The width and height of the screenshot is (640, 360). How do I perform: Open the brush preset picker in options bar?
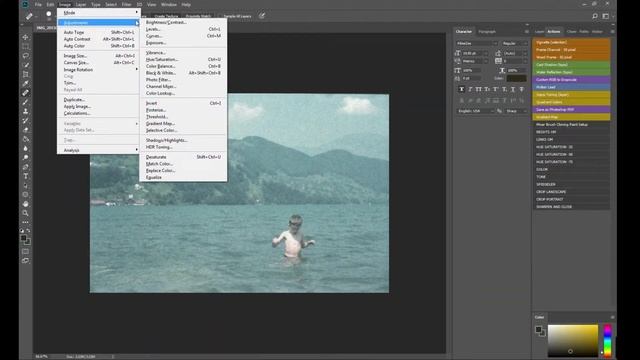(x=50, y=16)
